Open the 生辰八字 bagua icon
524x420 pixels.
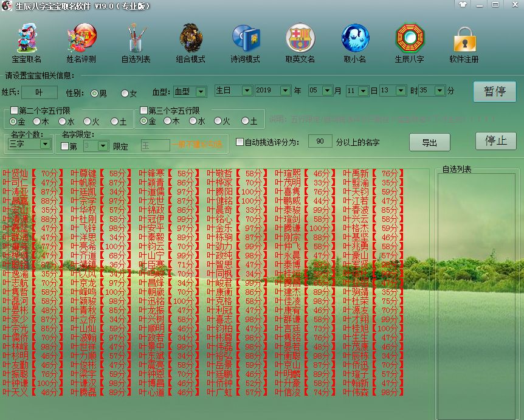tap(409, 43)
